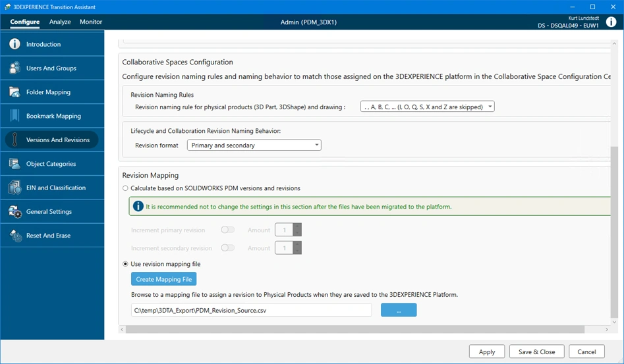Click the scroll-left arrow of horizontal scrollbar
The height and width of the screenshot is (364, 624).
[122, 329]
